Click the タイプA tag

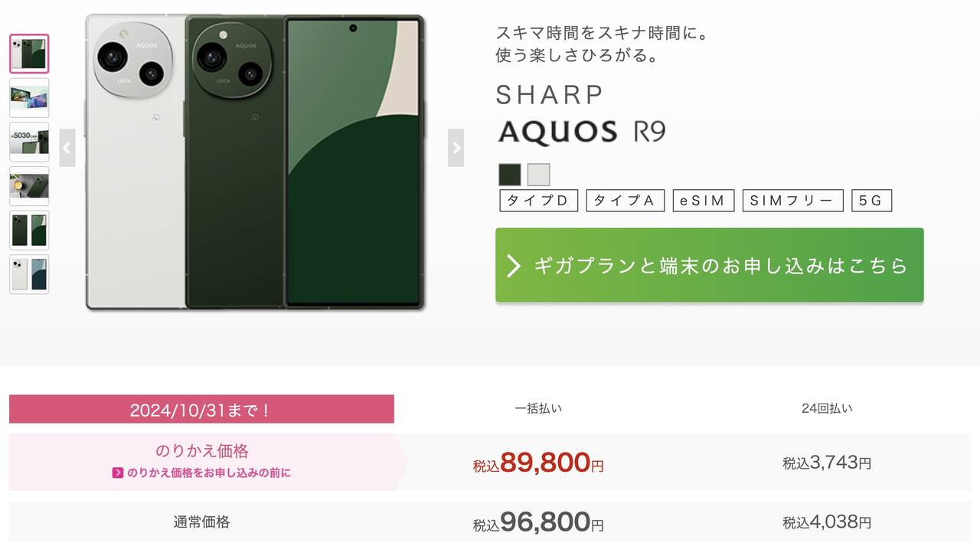625,201
